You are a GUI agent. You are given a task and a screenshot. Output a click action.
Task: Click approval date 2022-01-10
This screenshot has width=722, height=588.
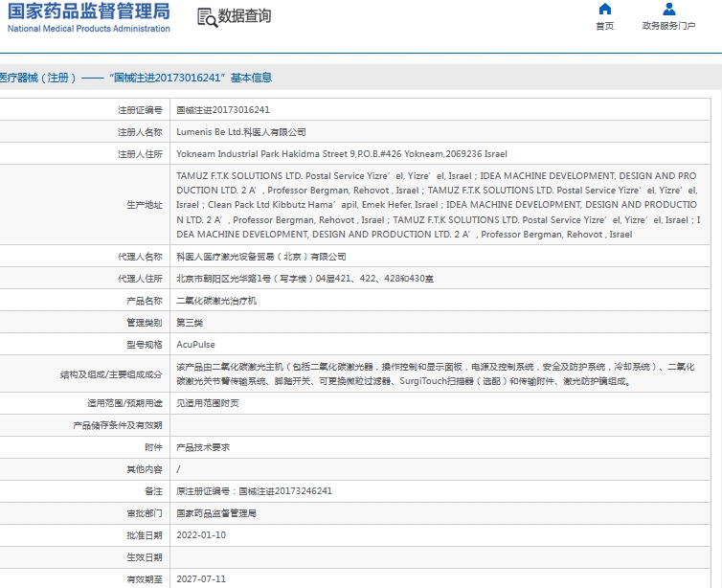[x=201, y=535]
